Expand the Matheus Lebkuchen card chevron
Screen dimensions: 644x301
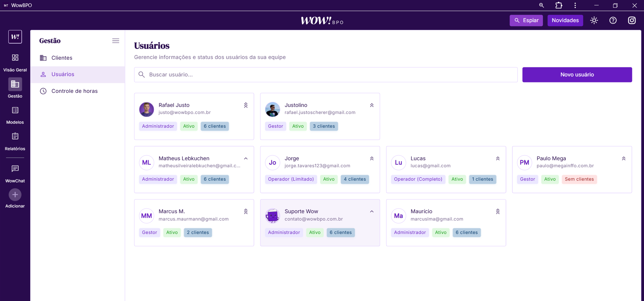246,159
